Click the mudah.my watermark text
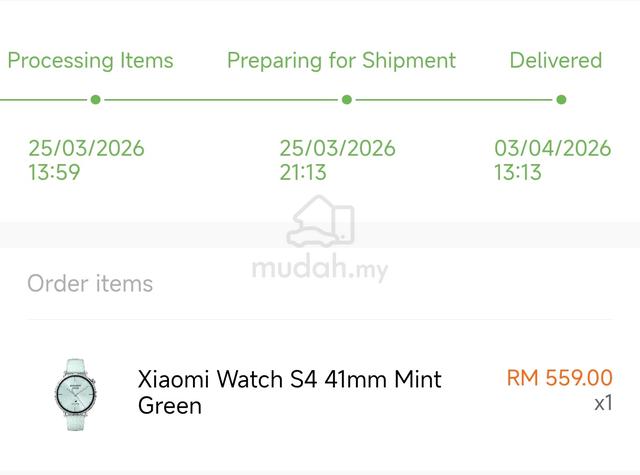Viewport: 640px width, 475px height. 320,268
